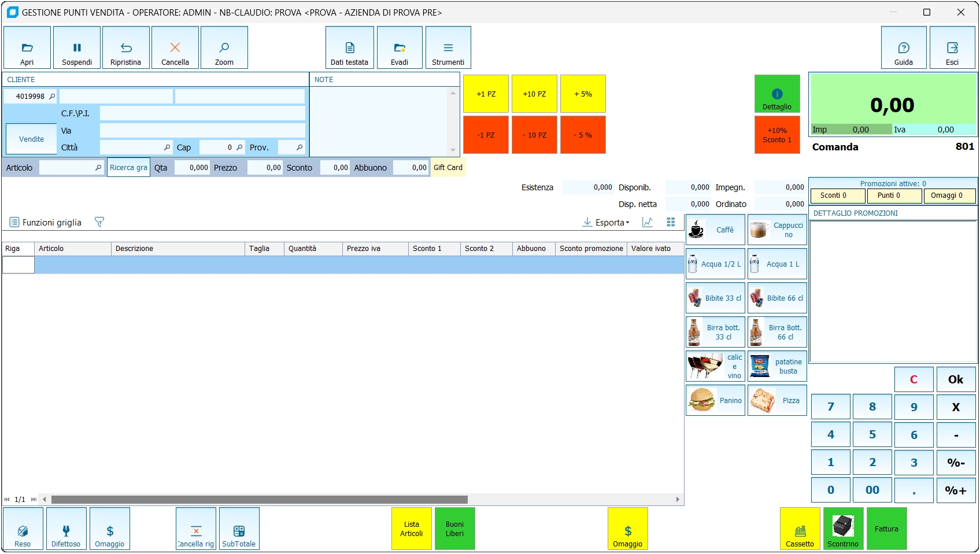Exit using the Esci button
This screenshot has width=980, height=554.
(952, 47)
